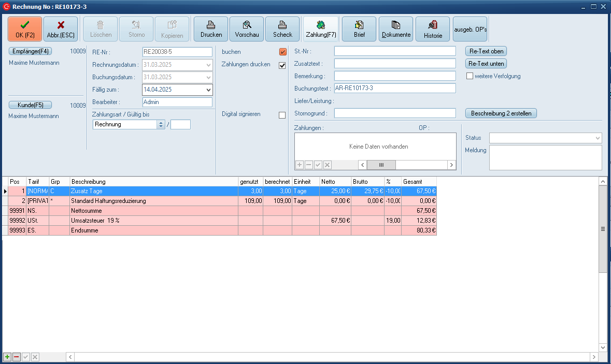Click into the Bemerkung text field
Viewport: 611px width, 364px height.
click(394, 76)
